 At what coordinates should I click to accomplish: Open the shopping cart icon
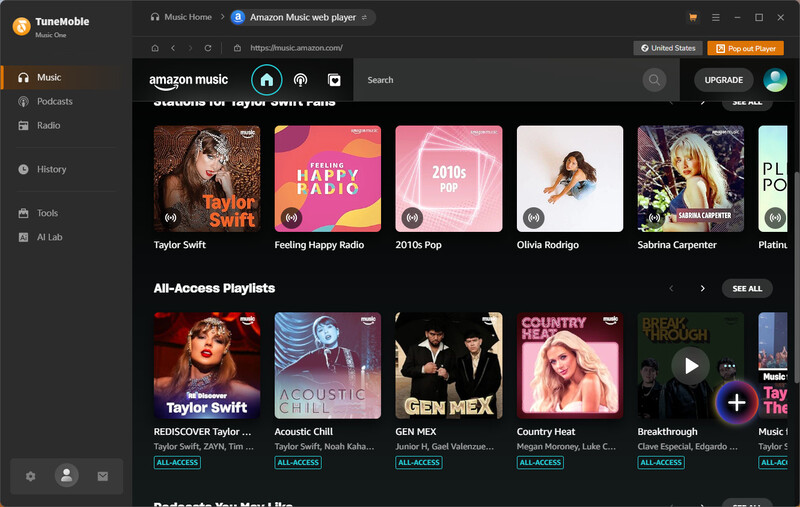point(693,17)
